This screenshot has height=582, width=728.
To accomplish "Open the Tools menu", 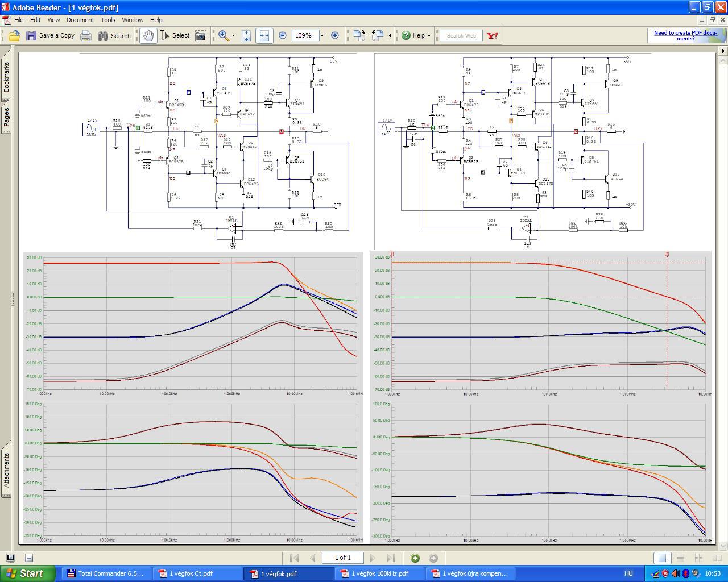I will pyautogui.click(x=108, y=20).
